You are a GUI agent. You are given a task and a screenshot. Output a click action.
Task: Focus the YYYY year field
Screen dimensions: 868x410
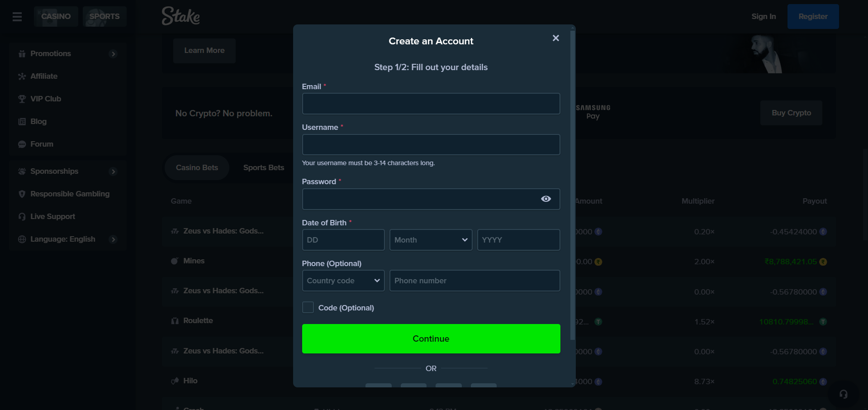[x=519, y=240]
